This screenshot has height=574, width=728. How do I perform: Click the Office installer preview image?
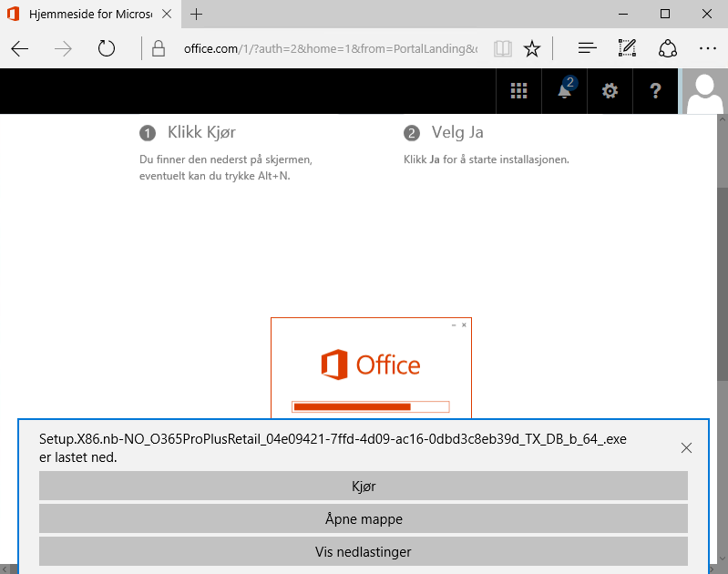click(x=371, y=368)
